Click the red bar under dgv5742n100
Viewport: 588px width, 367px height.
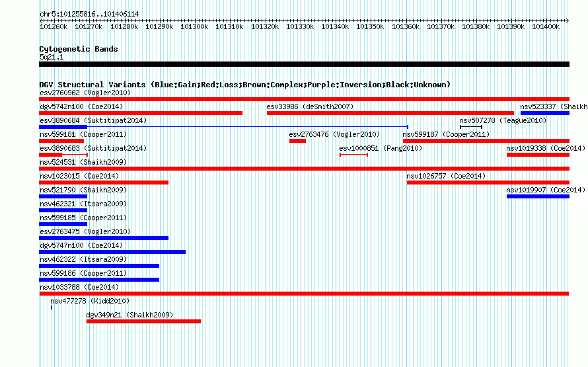point(141,113)
